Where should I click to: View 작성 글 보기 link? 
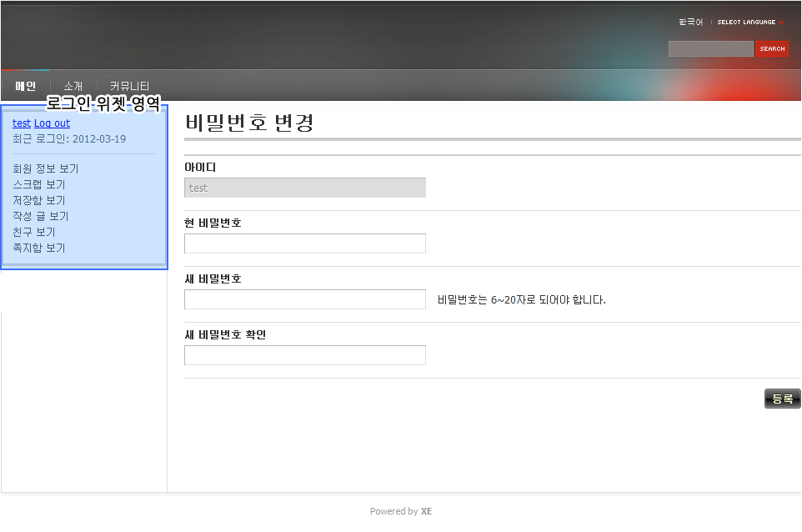pyautogui.click(x=41, y=216)
